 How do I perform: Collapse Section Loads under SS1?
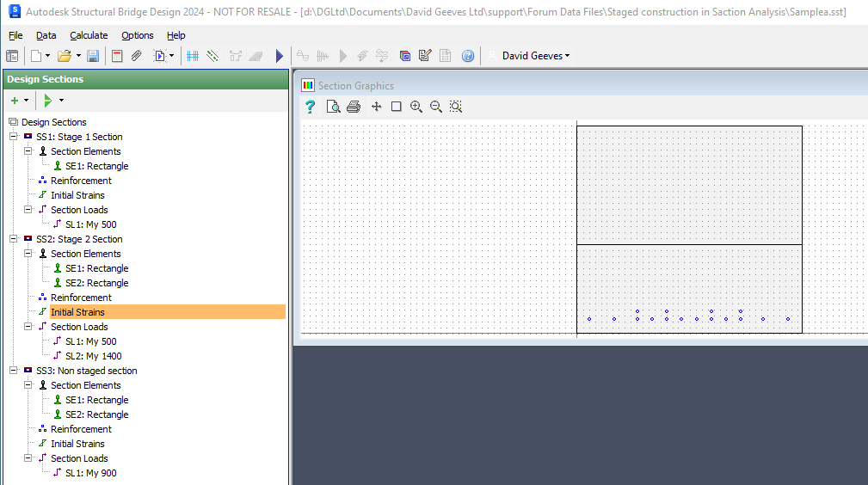(28, 209)
